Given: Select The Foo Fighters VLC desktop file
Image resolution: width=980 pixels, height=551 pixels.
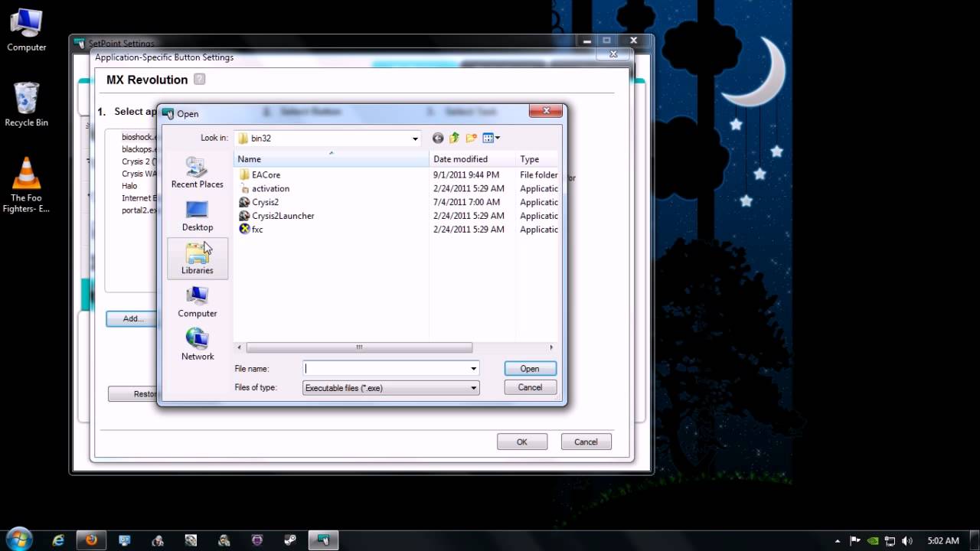Looking at the screenshot, I should pos(27,184).
